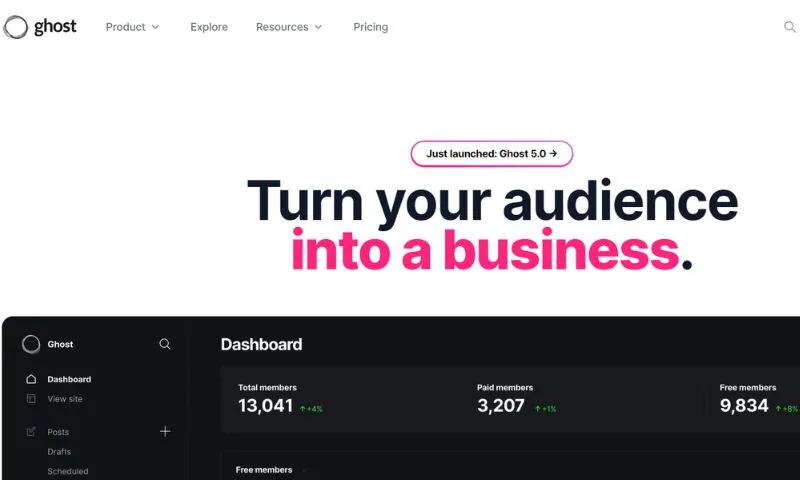Click the Ghost logo in the header

coord(40,27)
